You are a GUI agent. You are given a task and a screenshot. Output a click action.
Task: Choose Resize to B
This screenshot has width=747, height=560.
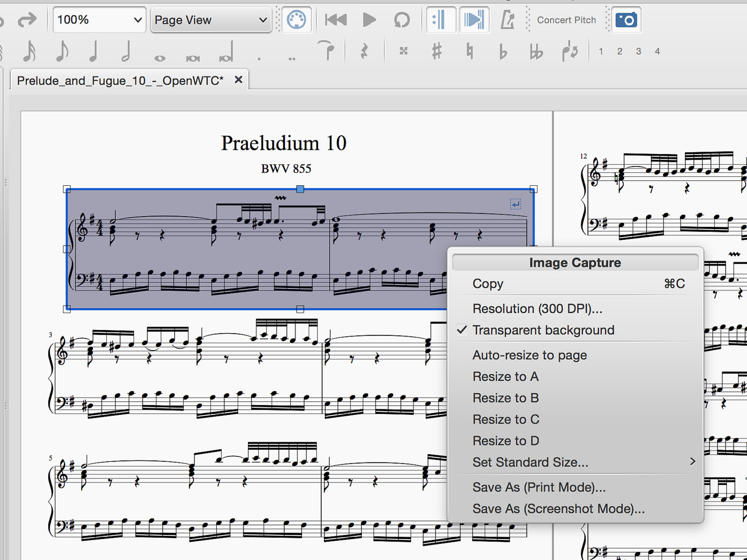575,399
